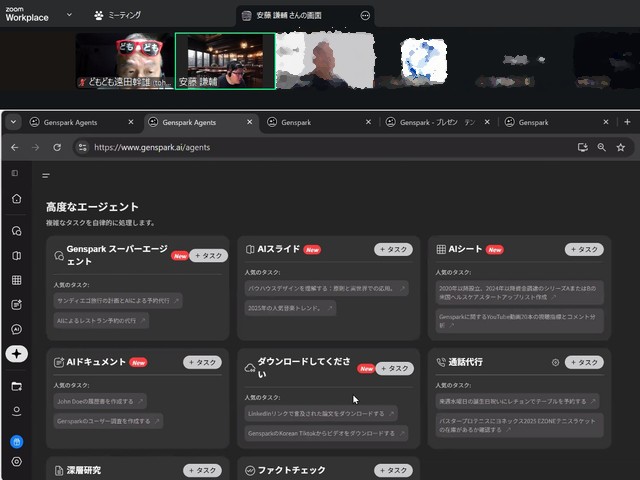Open 誕生日祝いテーブル予約 sample task
Screen dimensions: 640x480
click(517, 401)
